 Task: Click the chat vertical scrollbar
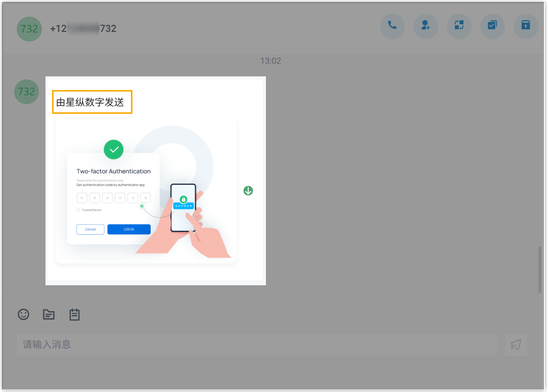click(x=540, y=268)
